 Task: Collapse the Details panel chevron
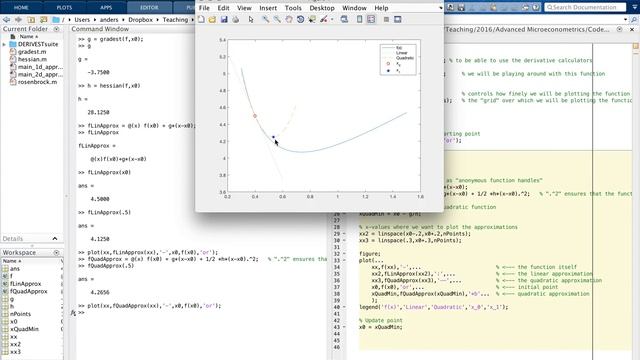tap(55, 238)
